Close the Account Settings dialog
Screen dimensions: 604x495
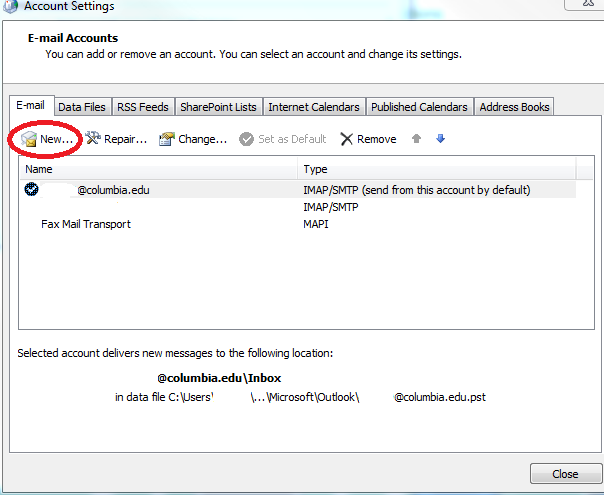click(565, 473)
